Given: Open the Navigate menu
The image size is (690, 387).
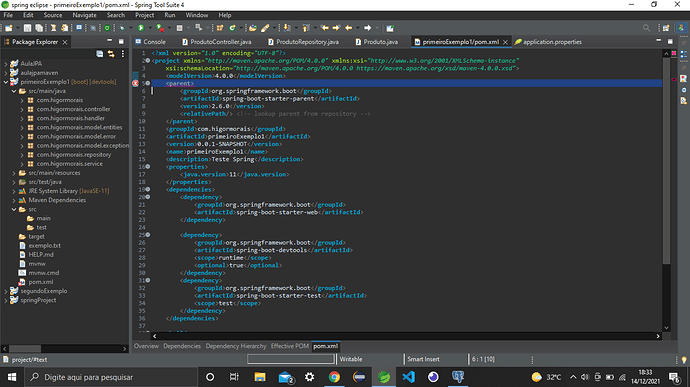Looking at the screenshot, I should 84,15.
